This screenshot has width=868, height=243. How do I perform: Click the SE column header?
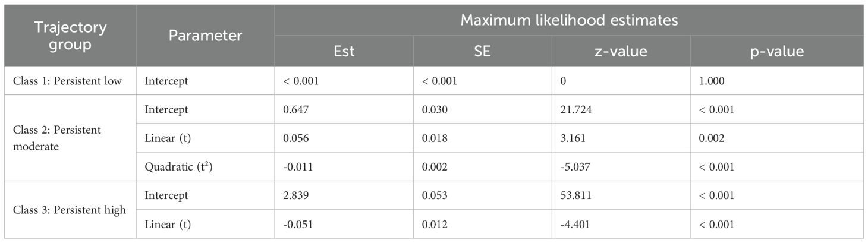tap(482, 52)
